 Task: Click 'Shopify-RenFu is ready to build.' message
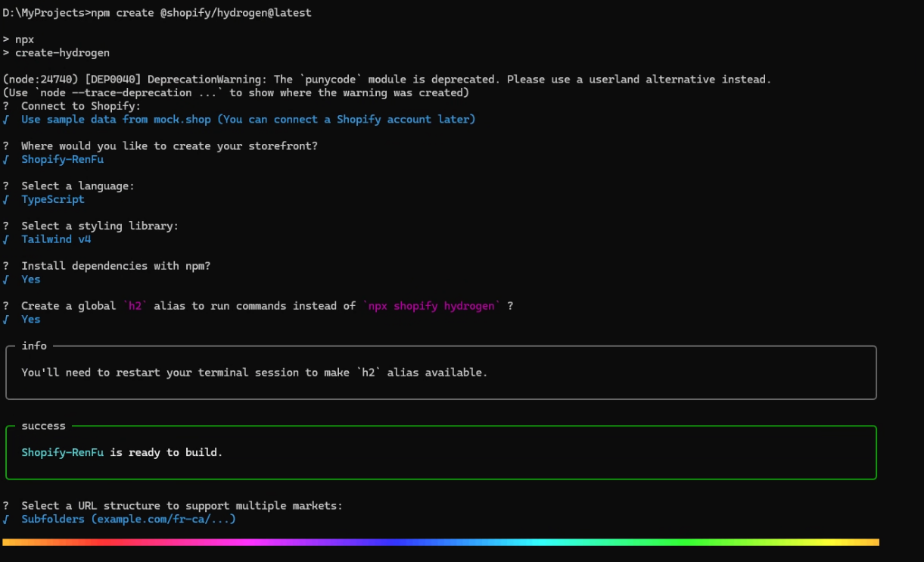[x=122, y=453]
